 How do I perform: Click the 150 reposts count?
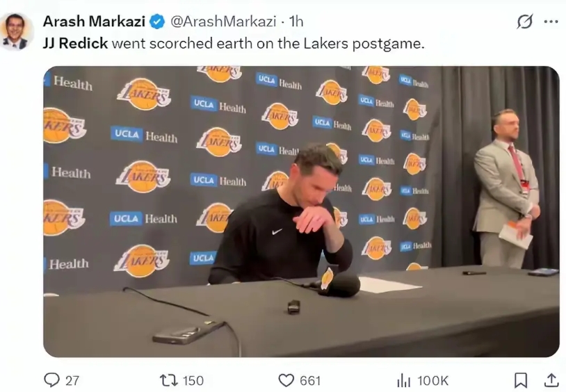pyautogui.click(x=193, y=380)
